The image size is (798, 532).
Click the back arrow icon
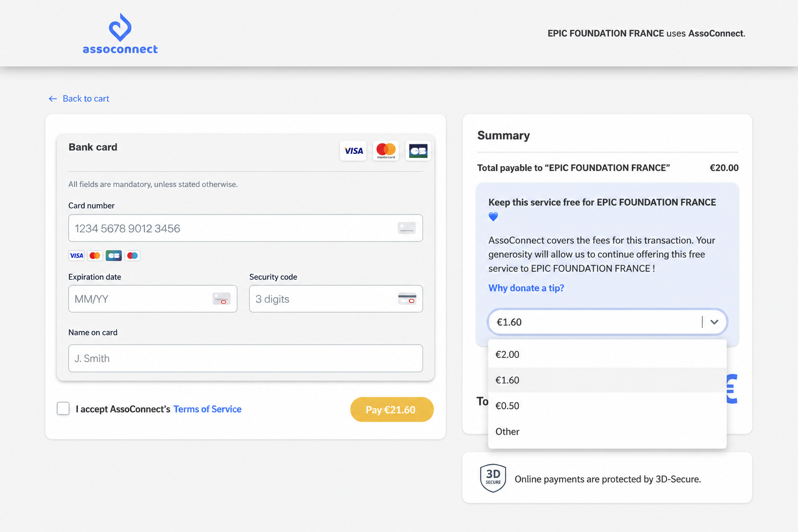[x=52, y=99]
